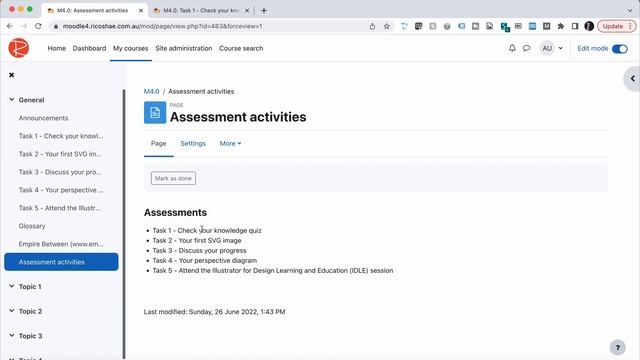Screen dimensions: 640x360
Task: Open Dashboard from top navigation
Action: coord(89,48)
